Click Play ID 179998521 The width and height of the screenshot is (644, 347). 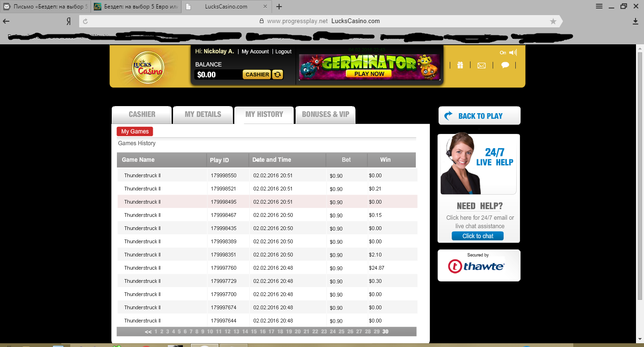coord(223,189)
